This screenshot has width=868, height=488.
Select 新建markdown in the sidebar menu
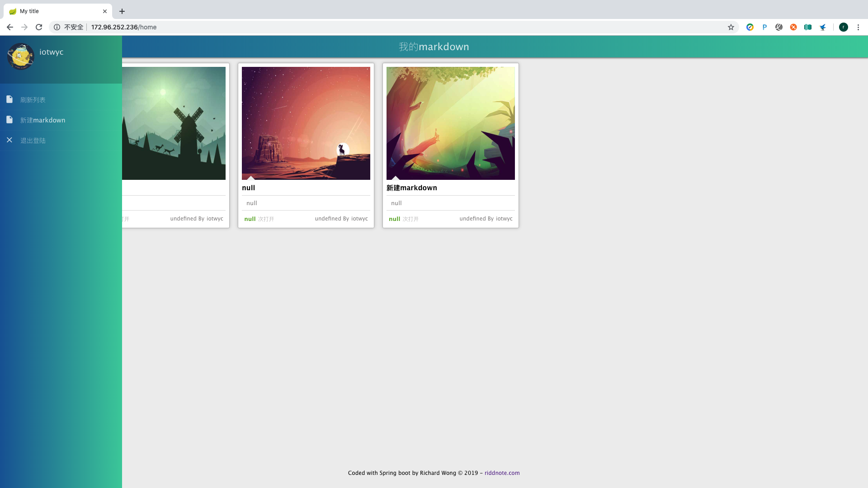61,120
